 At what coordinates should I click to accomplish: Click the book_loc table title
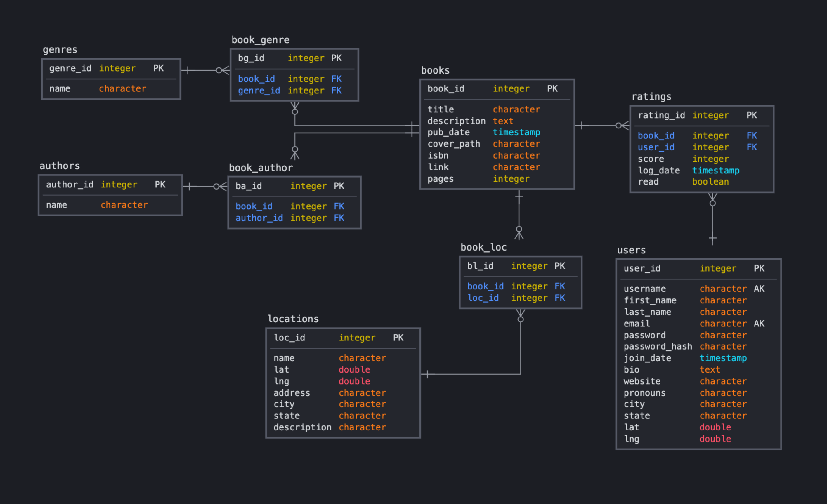483,247
